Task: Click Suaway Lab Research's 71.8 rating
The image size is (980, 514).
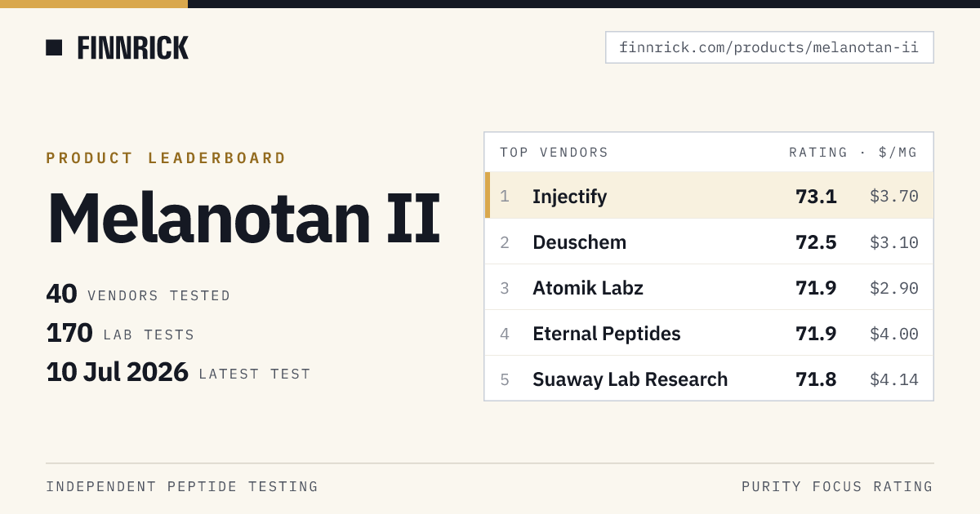Action: 816,379
